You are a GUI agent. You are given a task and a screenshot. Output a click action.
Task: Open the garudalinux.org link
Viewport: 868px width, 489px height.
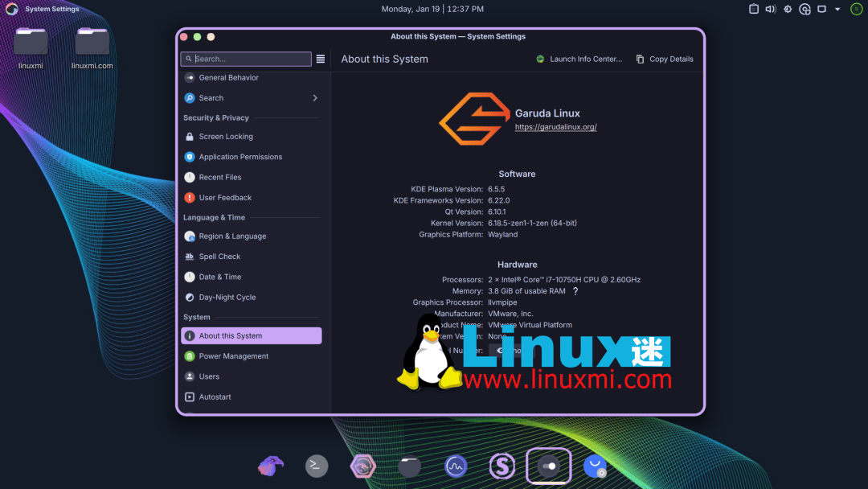click(556, 127)
